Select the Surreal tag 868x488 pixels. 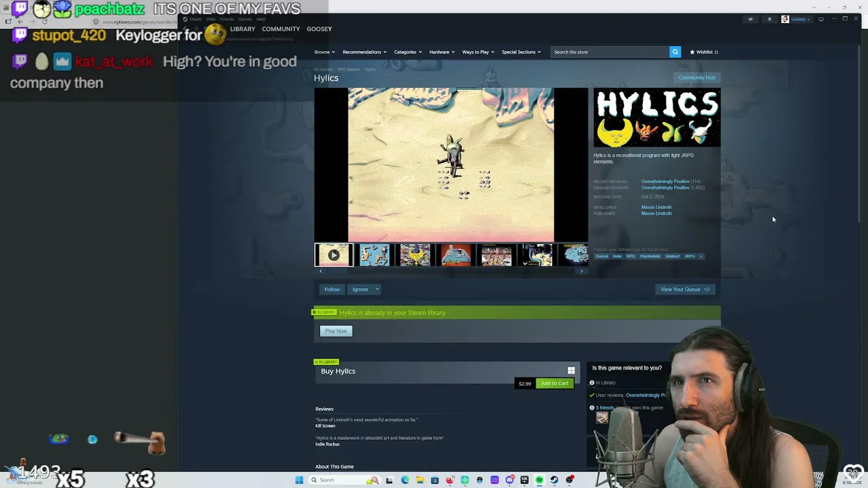[x=602, y=256]
